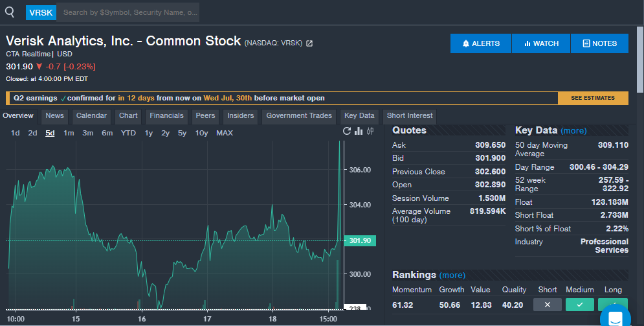The image size is (644, 326).
Task: Switch to the Chart tab
Action: point(128,116)
